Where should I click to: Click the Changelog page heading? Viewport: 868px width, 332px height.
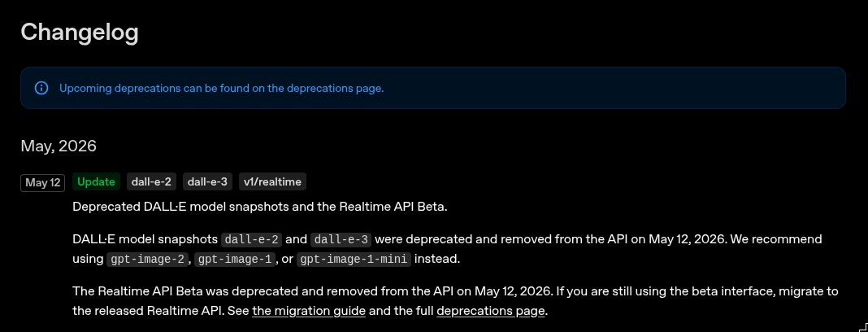pos(80,33)
